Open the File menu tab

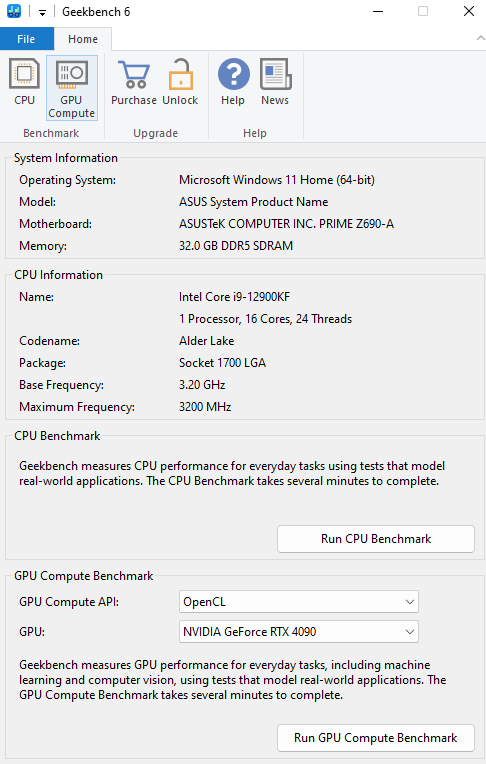pos(26,39)
